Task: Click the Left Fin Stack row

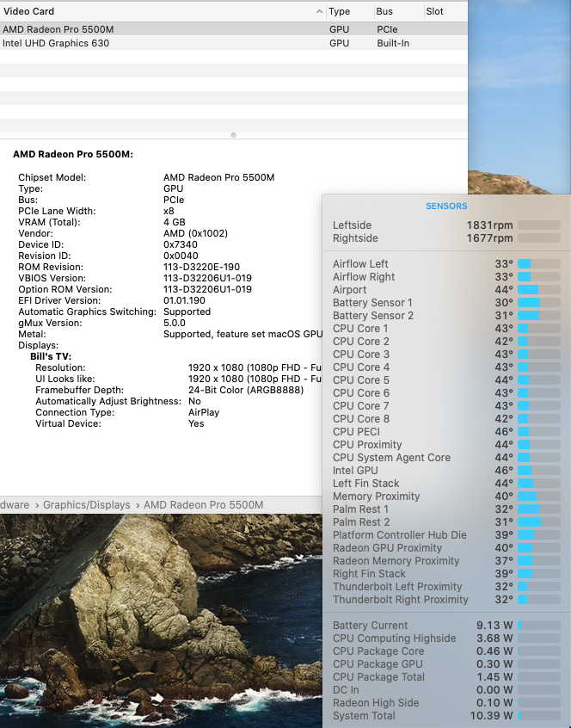Action: [x=446, y=484]
